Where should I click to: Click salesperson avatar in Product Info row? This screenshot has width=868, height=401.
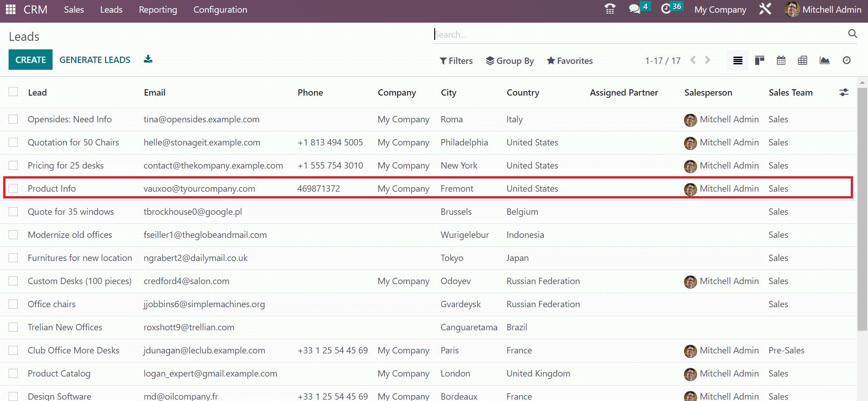click(690, 189)
